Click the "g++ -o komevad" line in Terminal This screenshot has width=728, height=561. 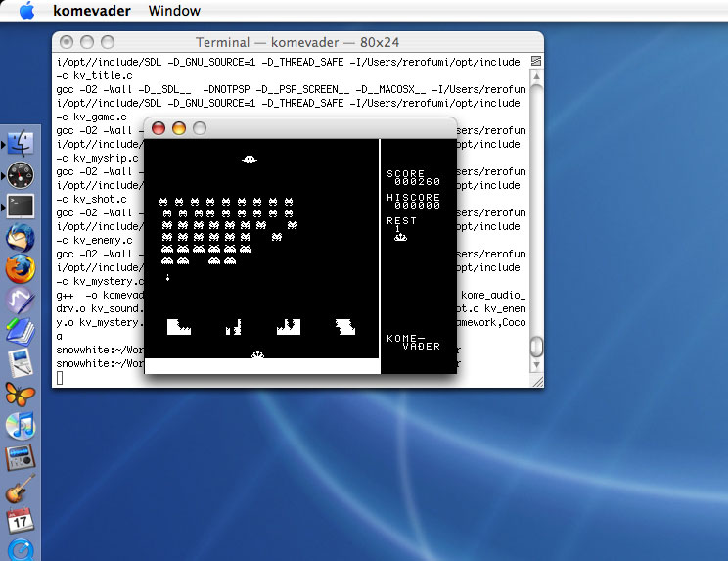click(x=100, y=296)
